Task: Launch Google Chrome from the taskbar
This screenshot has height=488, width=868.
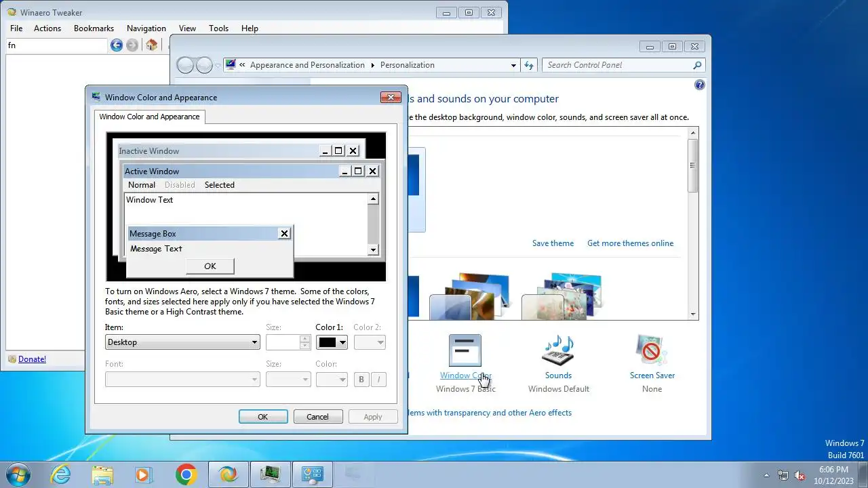Action: [x=186, y=474]
